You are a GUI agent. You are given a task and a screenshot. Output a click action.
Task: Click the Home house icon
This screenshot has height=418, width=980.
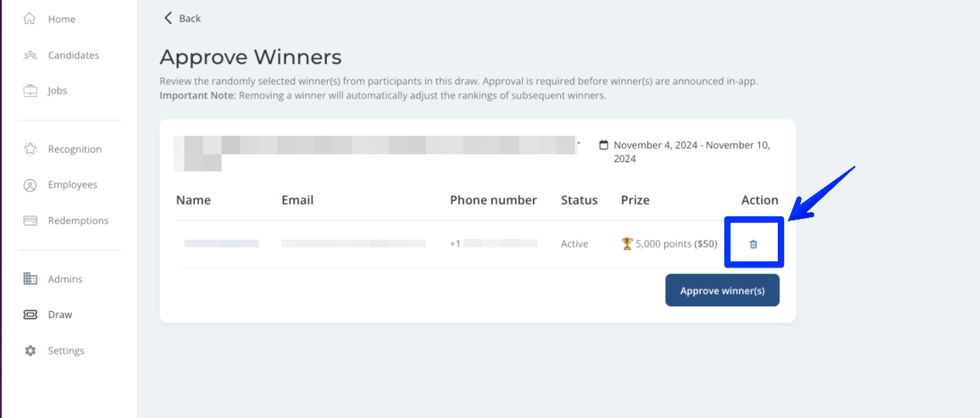(x=30, y=19)
